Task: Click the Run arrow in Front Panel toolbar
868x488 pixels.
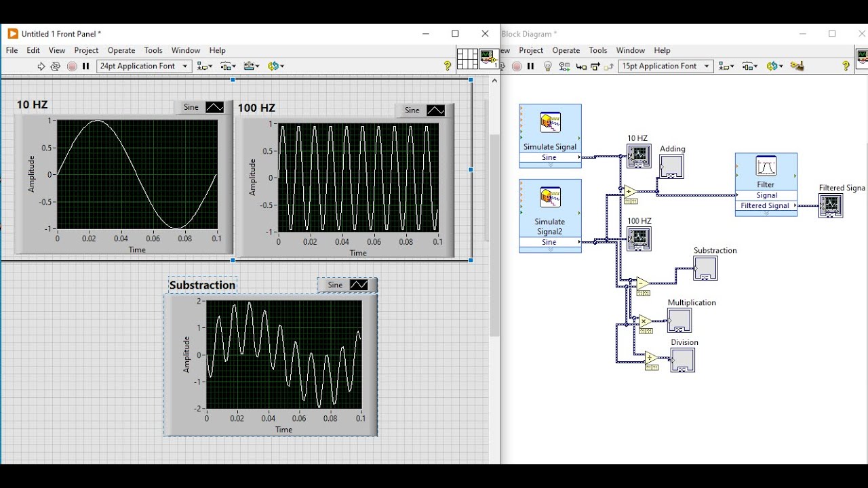Action: (41, 66)
